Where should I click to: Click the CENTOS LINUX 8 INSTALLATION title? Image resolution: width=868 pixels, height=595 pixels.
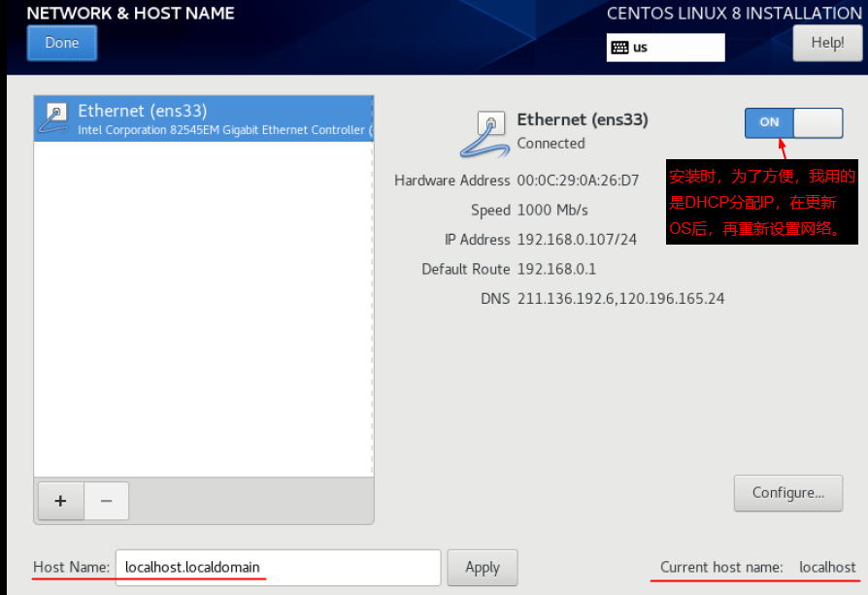tap(734, 13)
